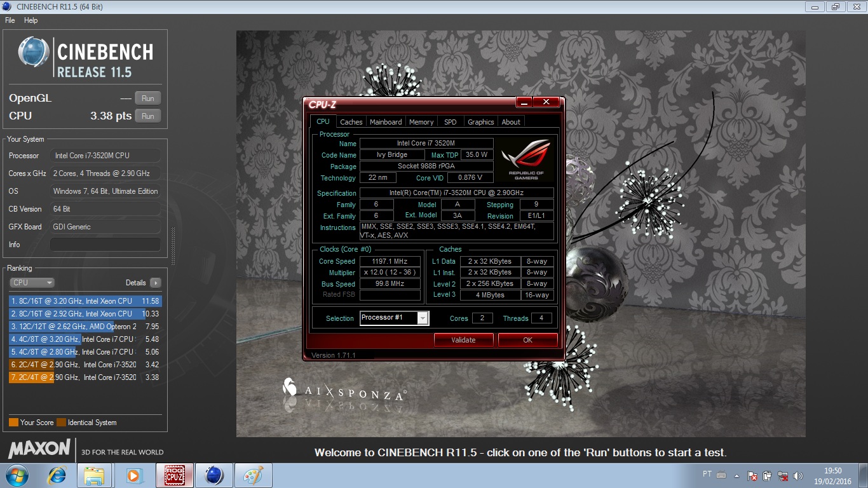The image size is (868, 488).
Task: Open the Action Center flag icon
Action: (x=752, y=475)
